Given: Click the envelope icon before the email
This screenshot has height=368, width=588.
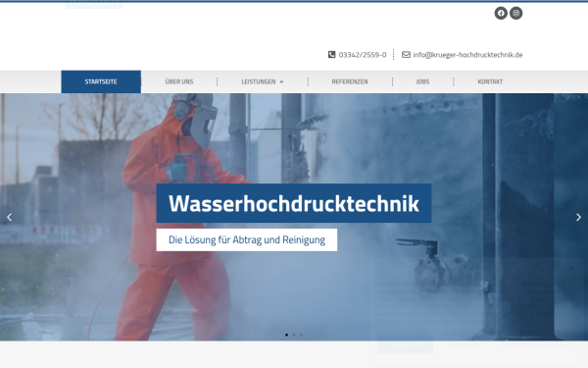Looking at the screenshot, I should tap(406, 54).
